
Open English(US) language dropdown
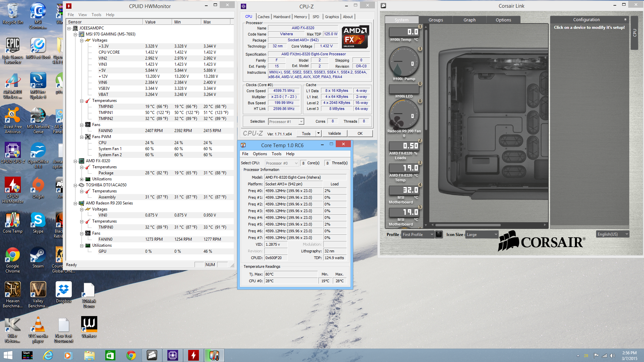[x=612, y=234]
